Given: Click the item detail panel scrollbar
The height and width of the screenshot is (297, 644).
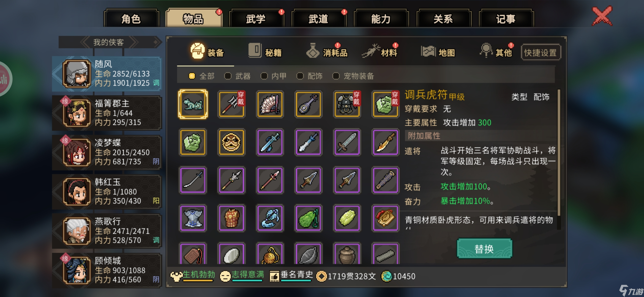Looking at the screenshot, I should point(559,153).
